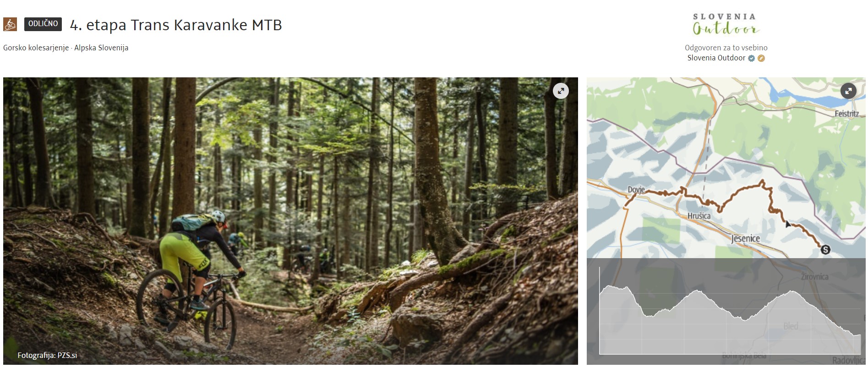Click the Feistritz label on the map
This screenshot has height=368, width=868.
[846, 114]
